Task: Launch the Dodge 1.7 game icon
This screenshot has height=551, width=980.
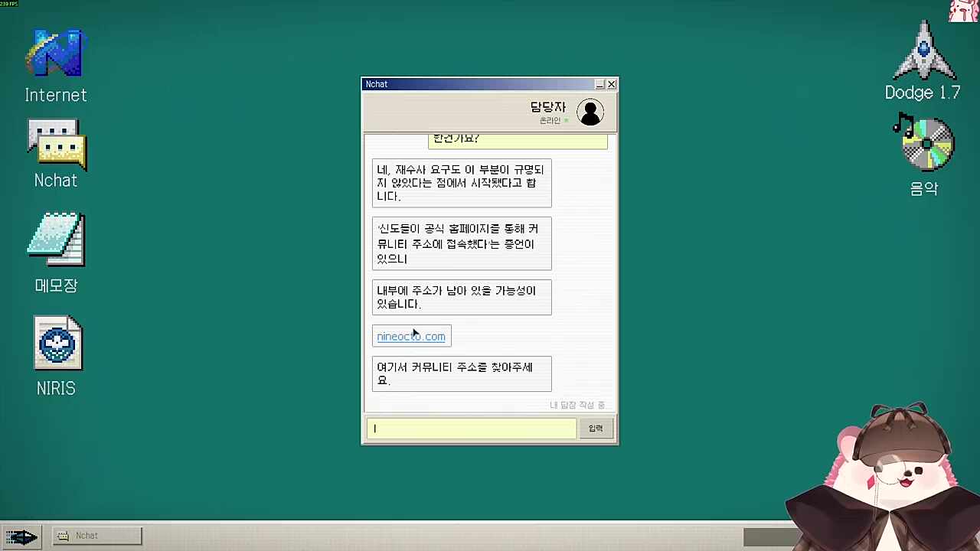Action: tap(923, 61)
